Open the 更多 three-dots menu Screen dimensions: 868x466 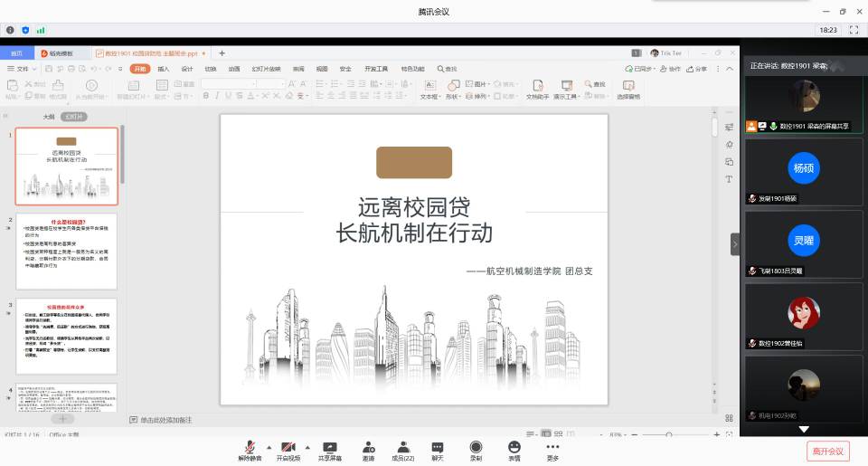coord(552,447)
